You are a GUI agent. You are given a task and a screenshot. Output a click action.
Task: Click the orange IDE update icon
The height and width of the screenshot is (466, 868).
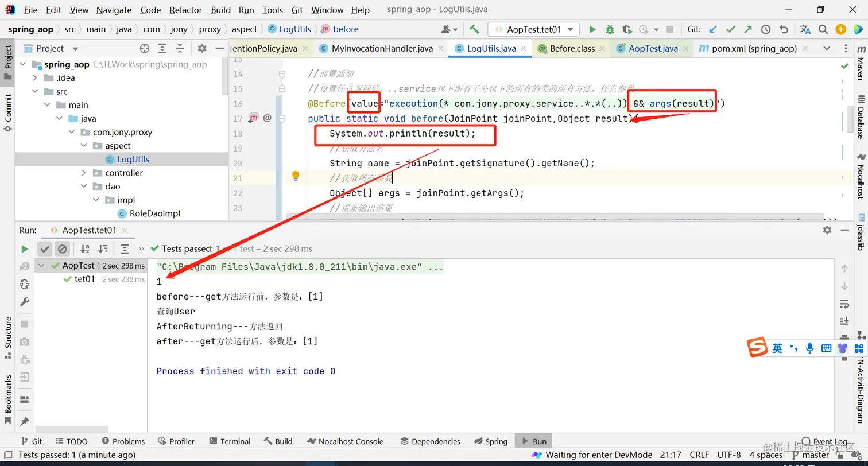tap(840, 29)
